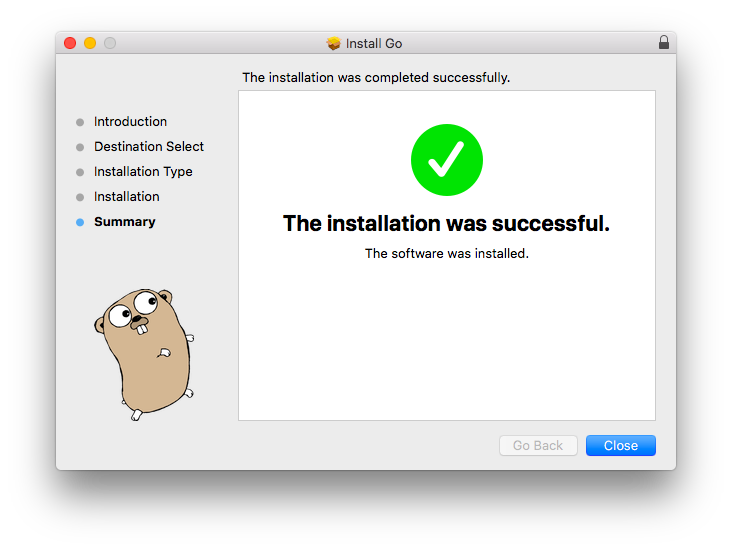Click 'The software was installed.' text
This screenshot has width=732, height=550.
pos(447,254)
